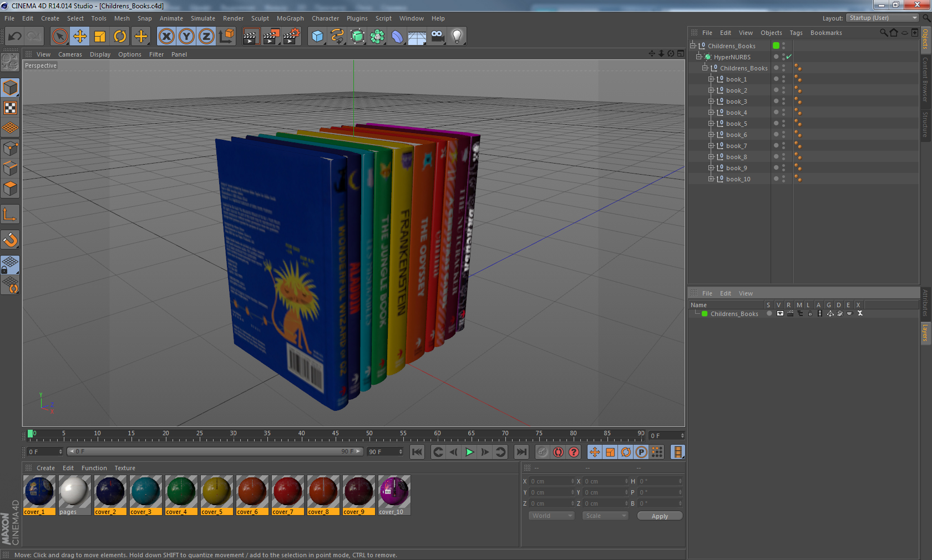932x560 pixels.
Task: Activate the Scale tool
Action: [100, 37]
